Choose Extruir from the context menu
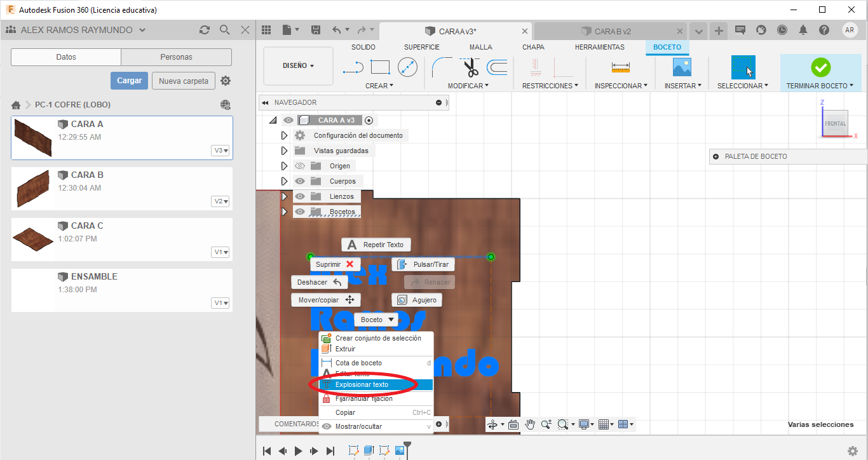The height and width of the screenshot is (460, 868). (376, 349)
